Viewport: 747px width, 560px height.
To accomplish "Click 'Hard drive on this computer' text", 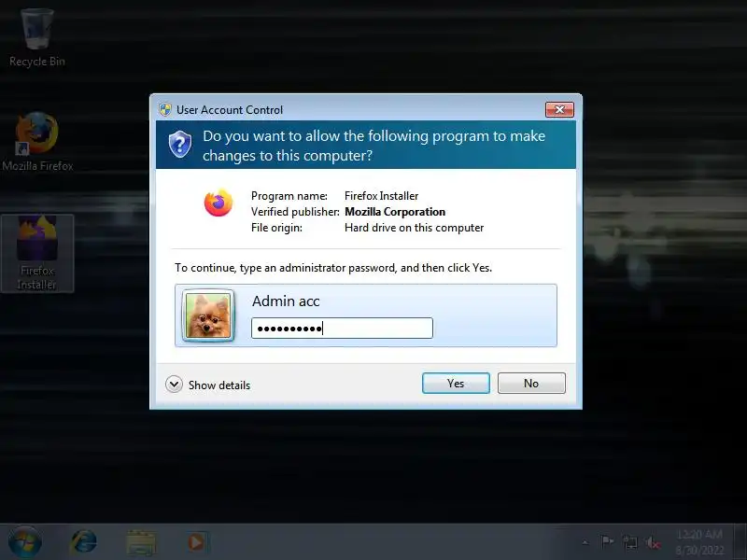I will coord(414,228).
